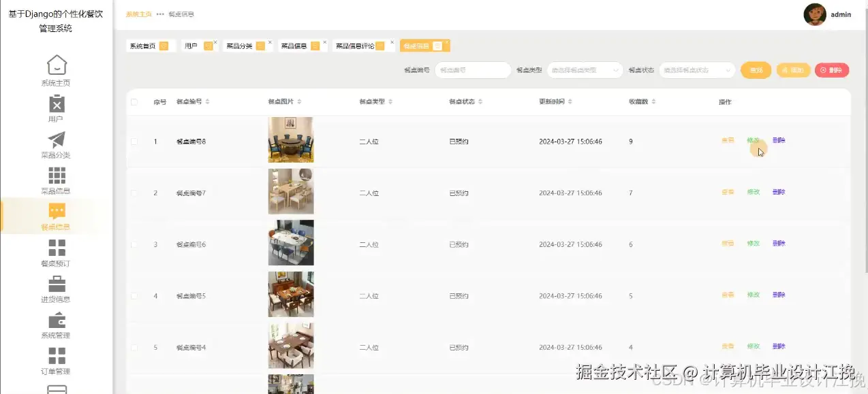Open the 餐桌预订 sidebar icon

coord(57,248)
